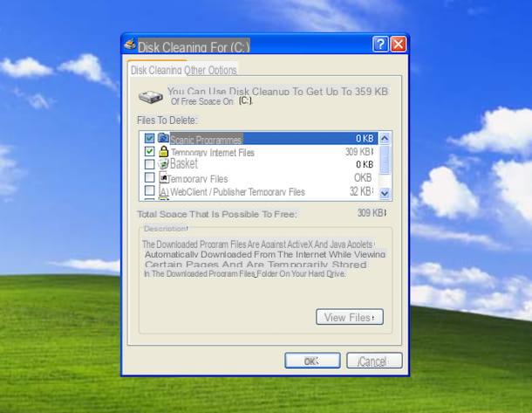532x413 pixels.
Task: Click the Temporary Files document icon
Action: [x=163, y=177]
